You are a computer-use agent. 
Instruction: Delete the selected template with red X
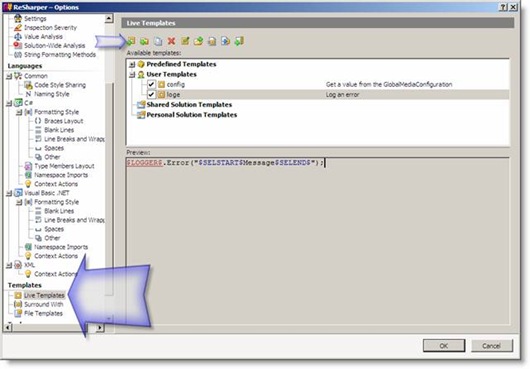coord(171,41)
